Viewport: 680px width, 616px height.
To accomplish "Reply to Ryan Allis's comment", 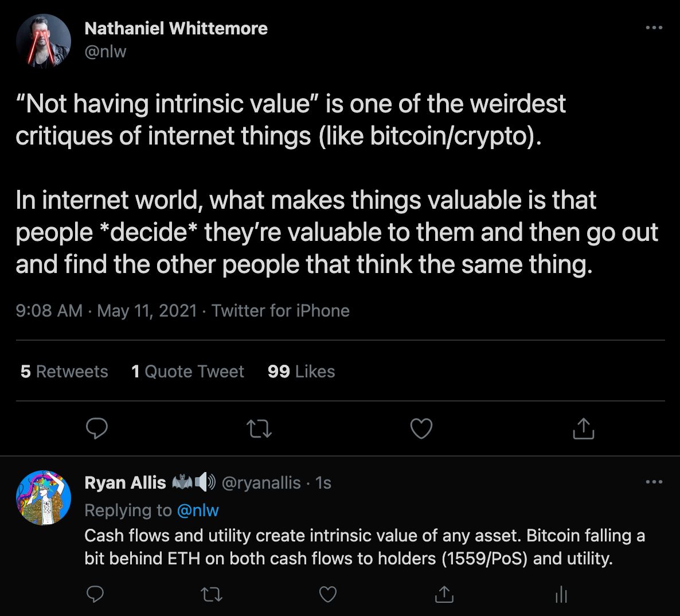I will pos(95,595).
